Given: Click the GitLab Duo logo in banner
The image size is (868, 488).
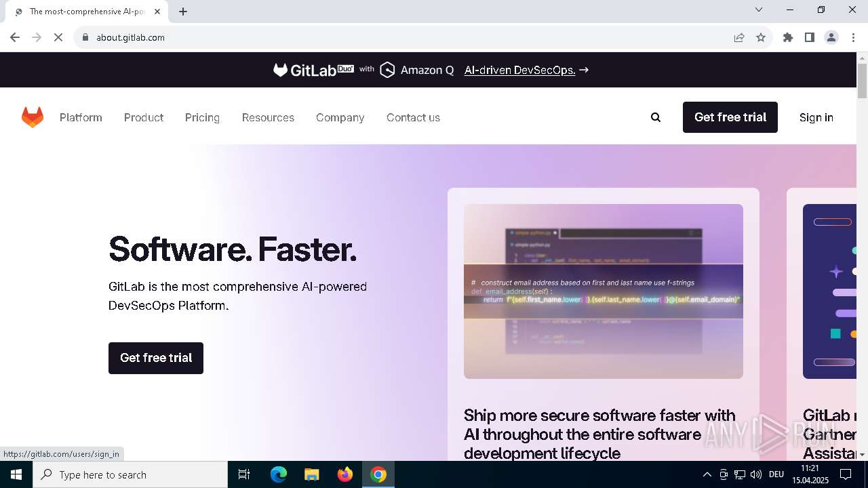Looking at the screenshot, I should tap(313, 70).
